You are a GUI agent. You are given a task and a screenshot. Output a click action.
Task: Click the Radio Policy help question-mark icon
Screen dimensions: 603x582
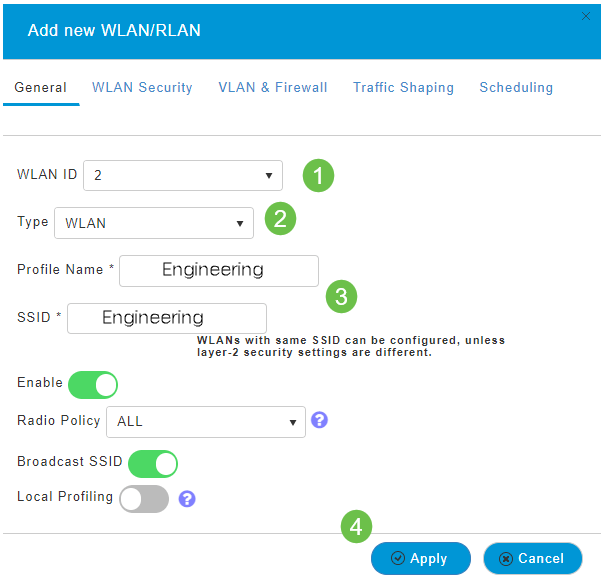pyautogui.click(x=320, y=420)
